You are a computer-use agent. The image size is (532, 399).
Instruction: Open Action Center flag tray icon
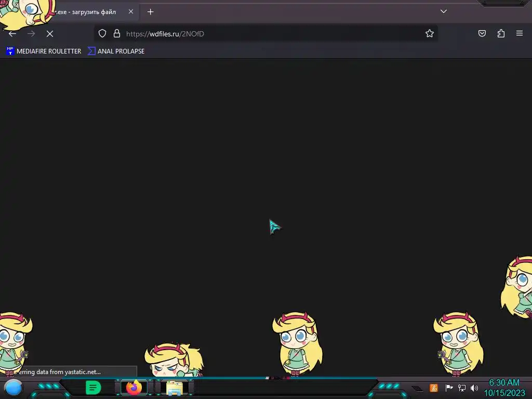449,388
